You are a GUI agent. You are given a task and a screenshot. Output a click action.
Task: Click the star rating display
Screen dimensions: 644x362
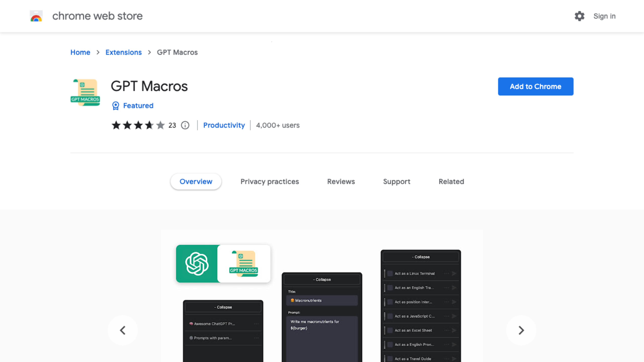click(138, 125)
